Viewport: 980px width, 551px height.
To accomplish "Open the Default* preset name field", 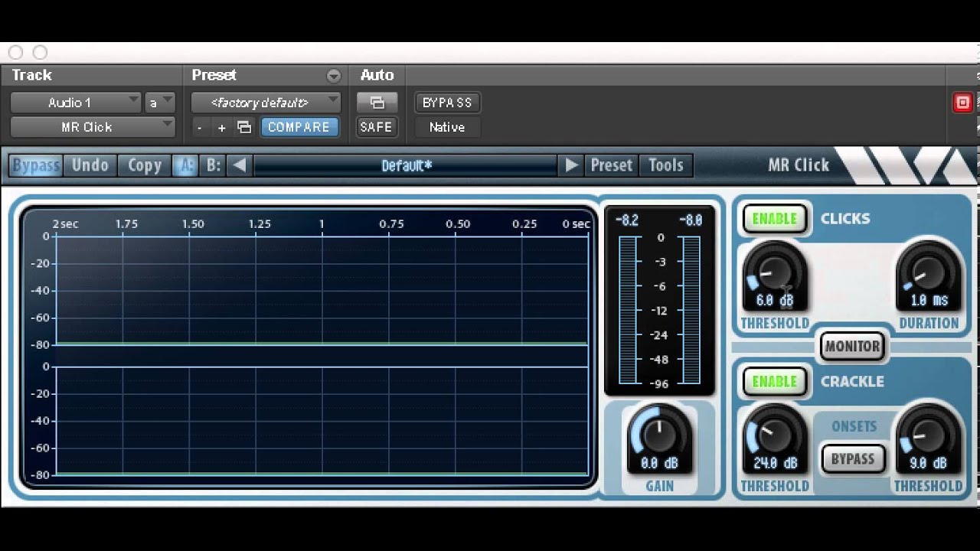I will point(406,165).
